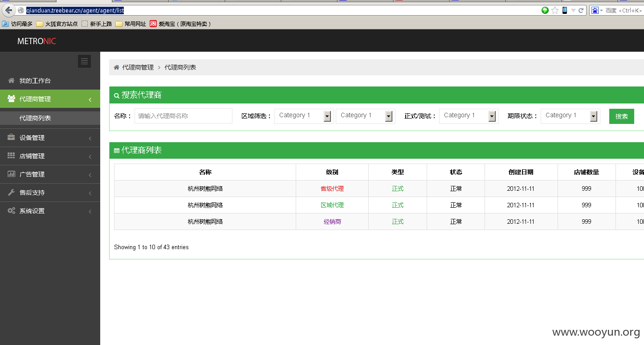Collapse the 代理商管理 menu arrow
644x345 pixels.
[90, 99]
